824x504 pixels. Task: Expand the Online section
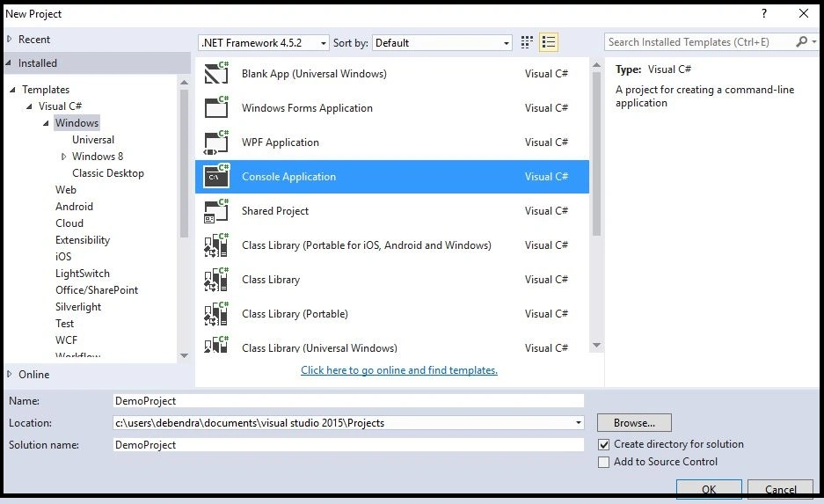10,374
